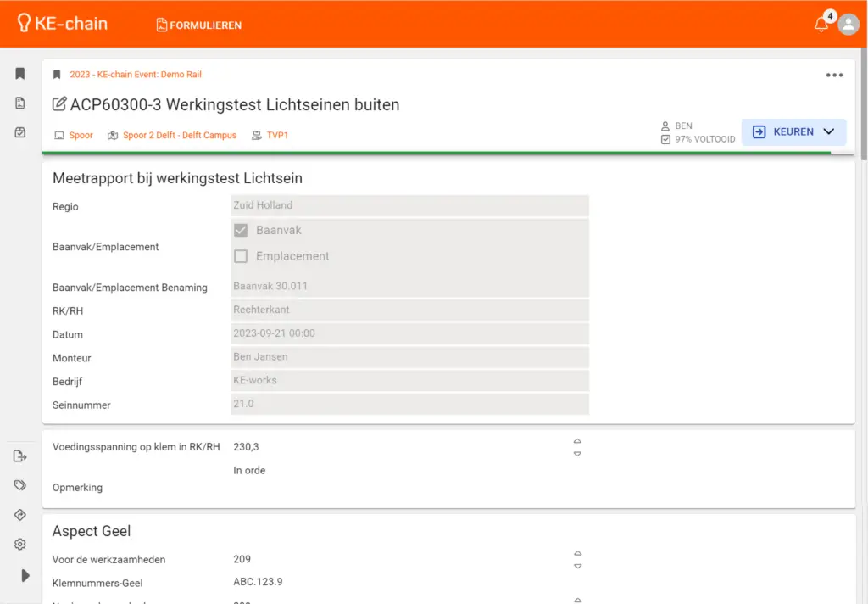Click the bookmark icon in left sidebar

pyautogui.click(x=20, y=74)
